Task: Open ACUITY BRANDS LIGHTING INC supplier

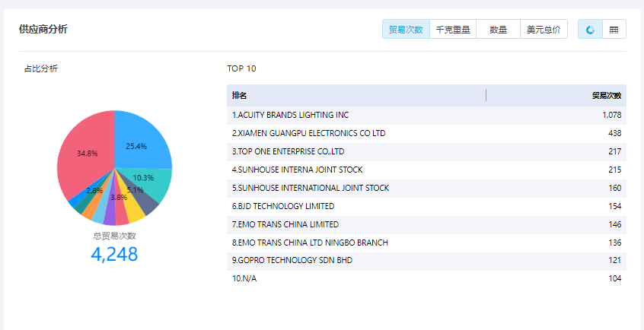Action: (x=290, y=116)
